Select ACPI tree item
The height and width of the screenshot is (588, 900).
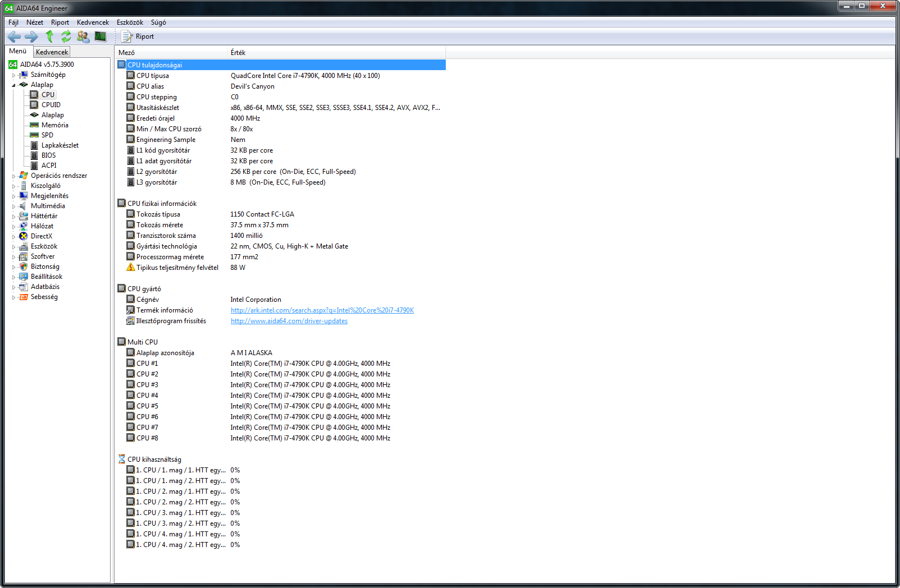click(x=49, y=166)
